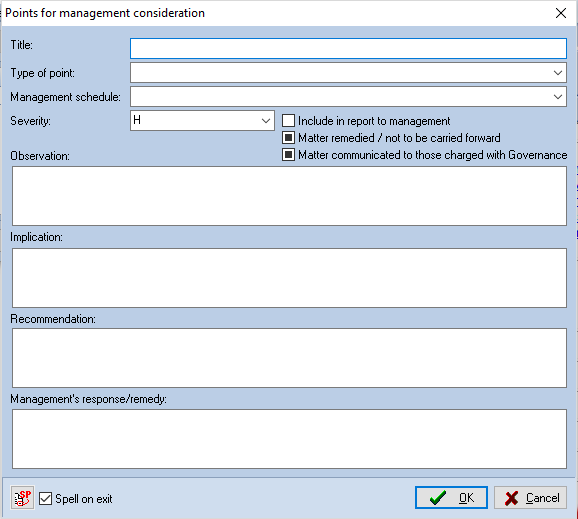Image resolution: width=578 pixels, height=519 pixels.
Task: Click inside the Observation text area
Action: tap(289, 196)
